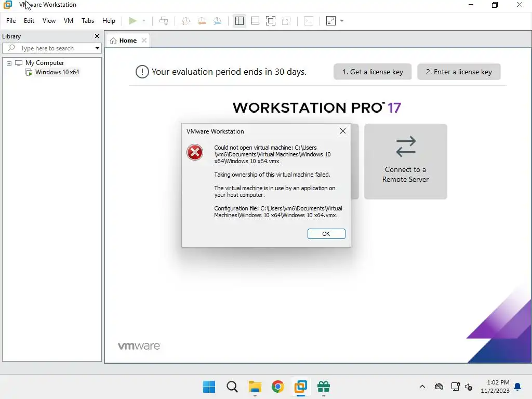Image resolution: width=532 pixels, height=399 pixels.
Task: Open the stretch display dropdown arrow
Action: point(342,21)
